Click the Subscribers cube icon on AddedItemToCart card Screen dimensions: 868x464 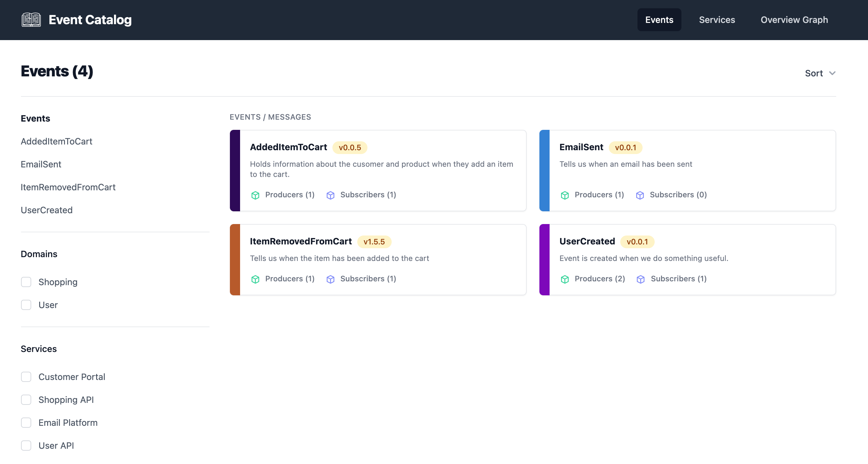[331, 195]
